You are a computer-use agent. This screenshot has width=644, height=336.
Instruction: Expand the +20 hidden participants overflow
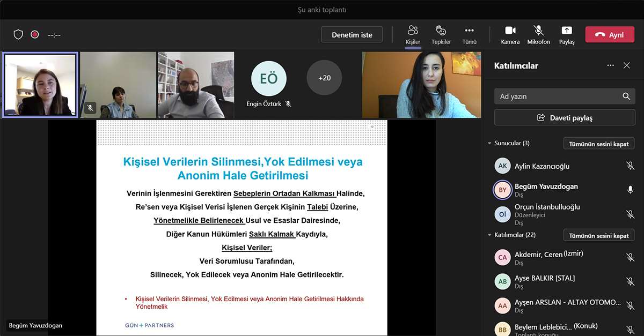pyautogui.click(x=324, y=77)
